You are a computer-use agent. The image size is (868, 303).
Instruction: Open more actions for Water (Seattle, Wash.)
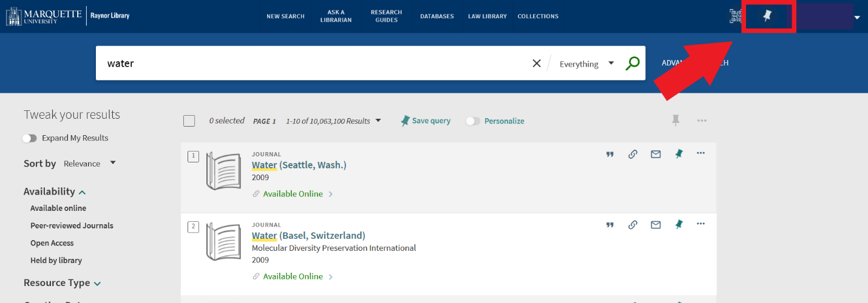[x=700, y=154]
